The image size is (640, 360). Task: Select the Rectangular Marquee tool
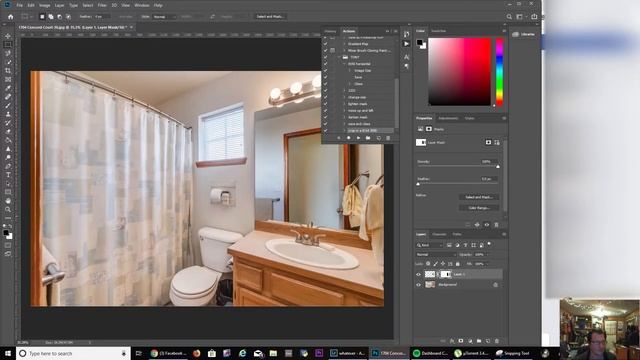(x=8, y=44)
